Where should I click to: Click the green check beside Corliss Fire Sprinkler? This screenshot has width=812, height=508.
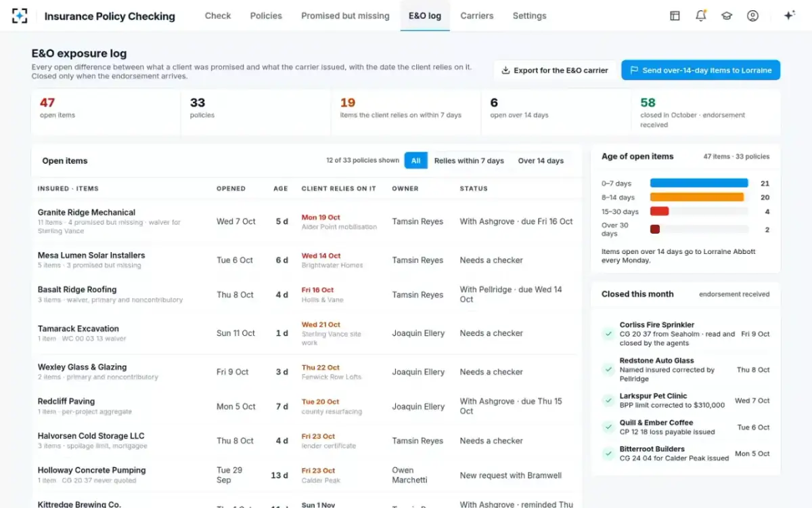[x=608, y=334]
